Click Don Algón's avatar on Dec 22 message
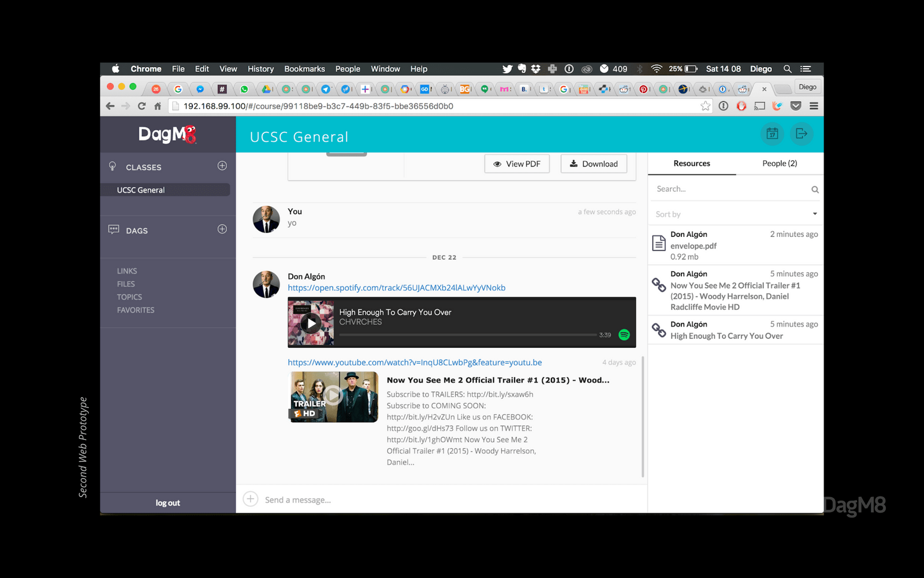The image size is (924, 578). click(266, 284)
